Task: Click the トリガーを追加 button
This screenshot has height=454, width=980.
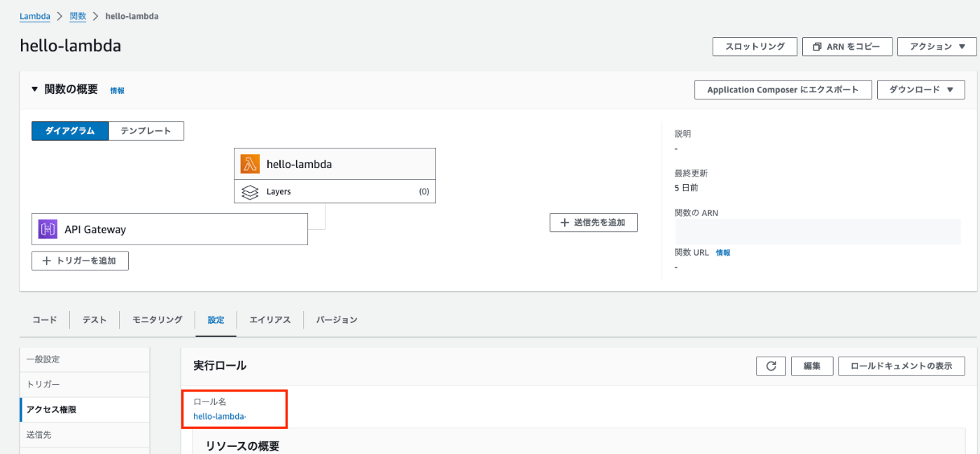Action: 80,261
